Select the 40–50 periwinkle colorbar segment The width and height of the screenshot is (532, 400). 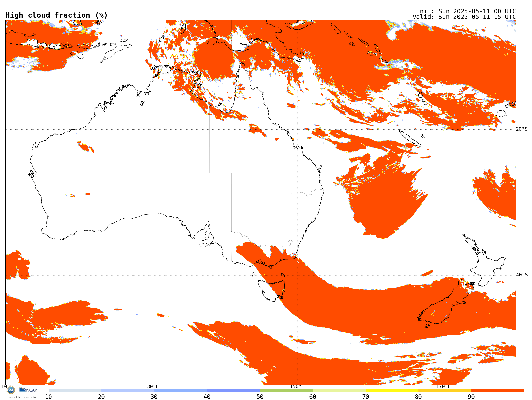[233, 391]
